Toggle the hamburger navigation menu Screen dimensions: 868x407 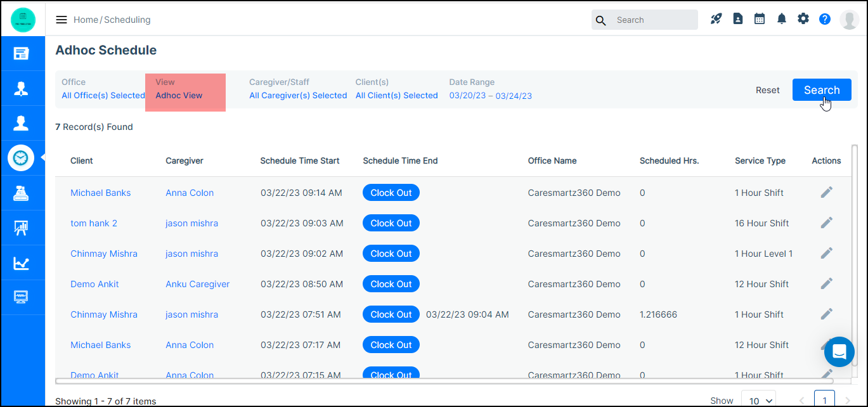[x=61, y=19]
